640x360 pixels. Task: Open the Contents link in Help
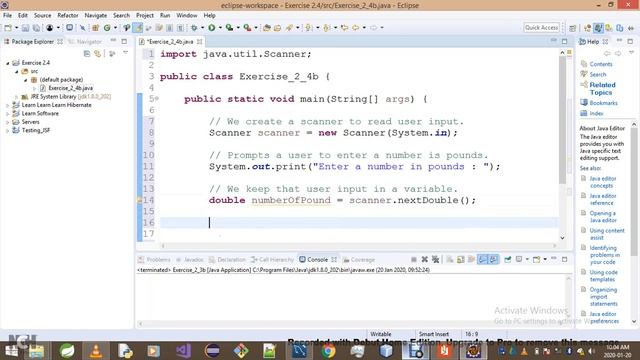[601, 64]
